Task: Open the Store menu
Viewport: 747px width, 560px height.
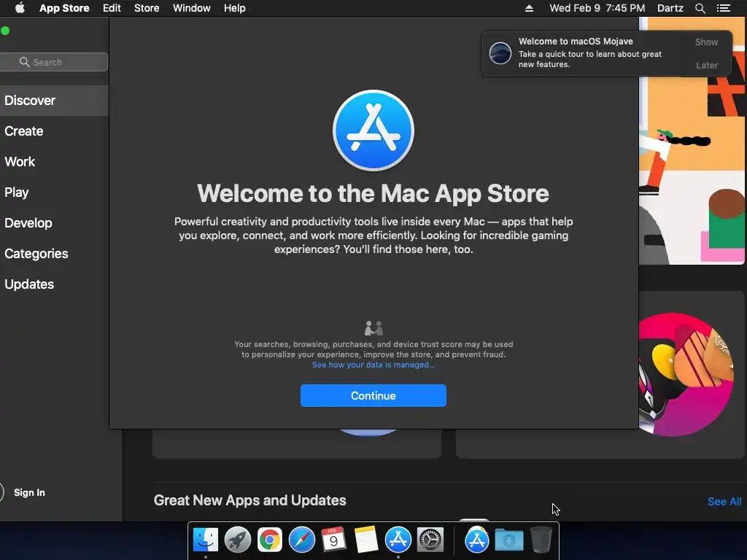Action: coord(147,8)
